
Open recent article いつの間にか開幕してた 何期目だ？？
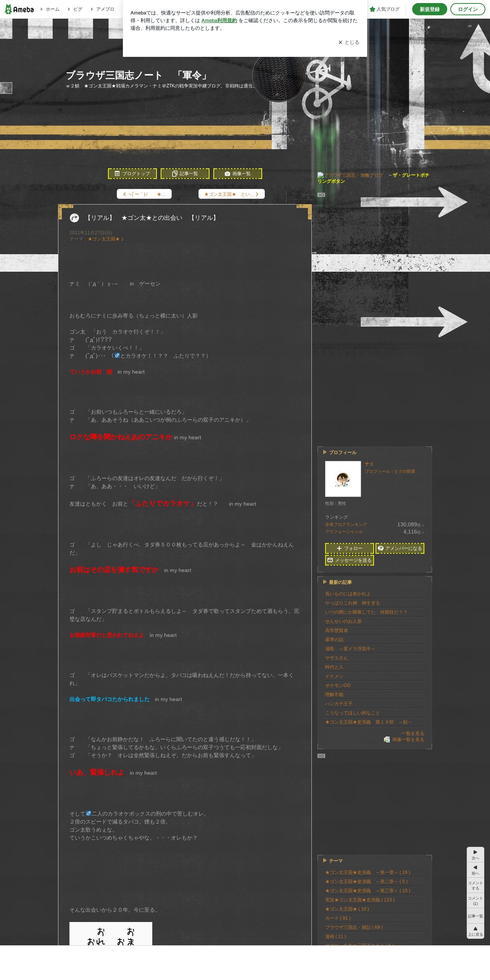pos(366,612)
